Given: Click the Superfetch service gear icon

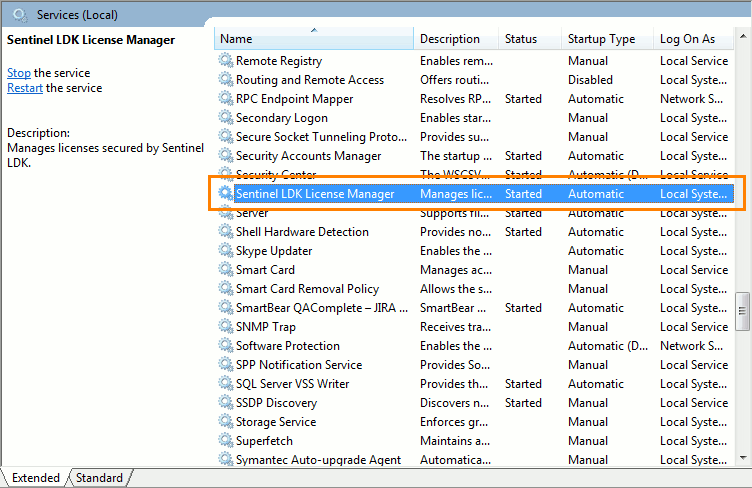Looking at the screenshot, I should [x=226, y=441].
